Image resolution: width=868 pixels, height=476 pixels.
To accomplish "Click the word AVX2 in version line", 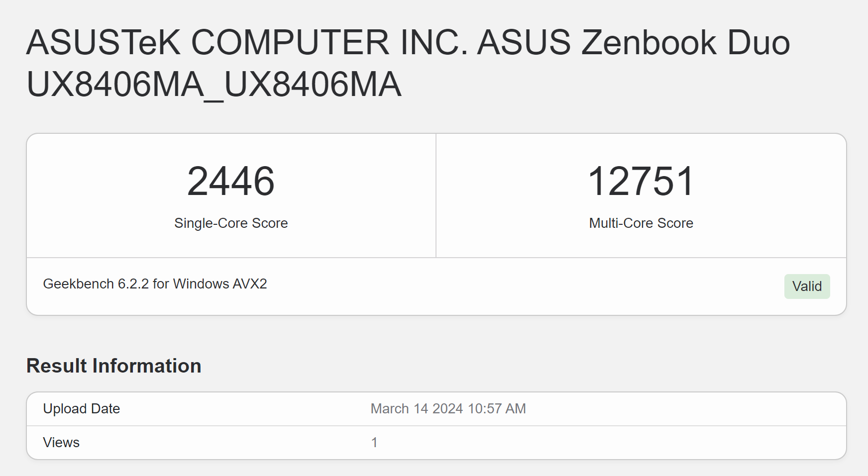I will (250, 284).
